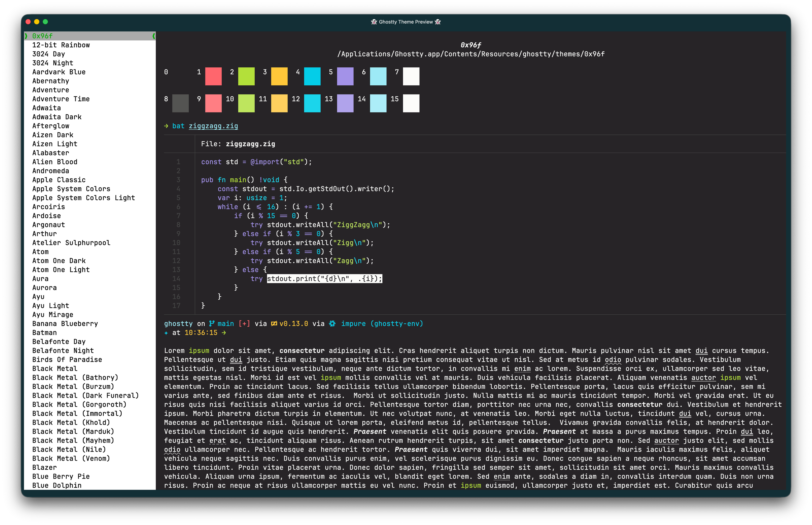Choose the Black Metal (Venom) theme
Image resolution: width=812 pixels, height=525 pixels.
[71, 459]
